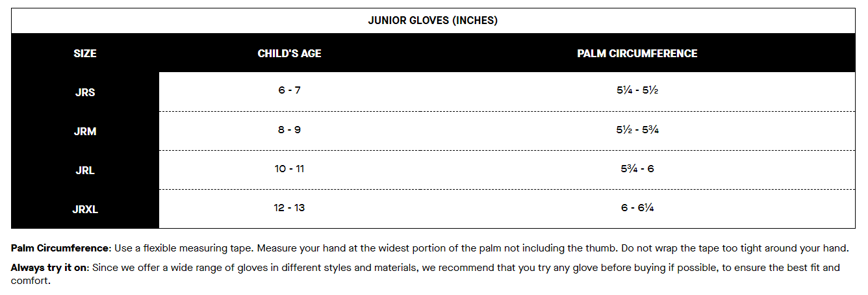Image resolution: width=868 pixels, height=295 pixels.
Task: Click the bold Always try it on label
Action: 49,268
